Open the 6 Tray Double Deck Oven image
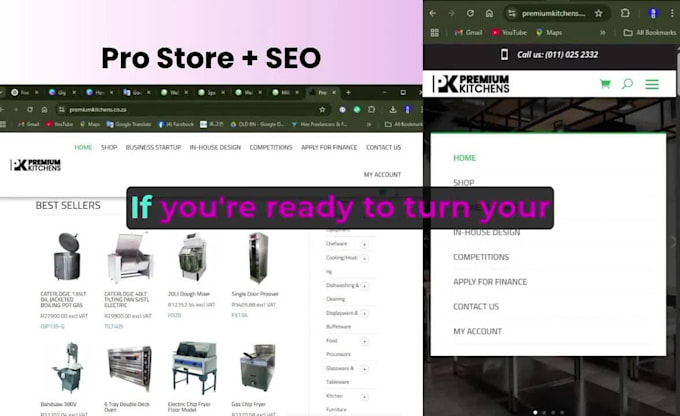 pos(130,369)
